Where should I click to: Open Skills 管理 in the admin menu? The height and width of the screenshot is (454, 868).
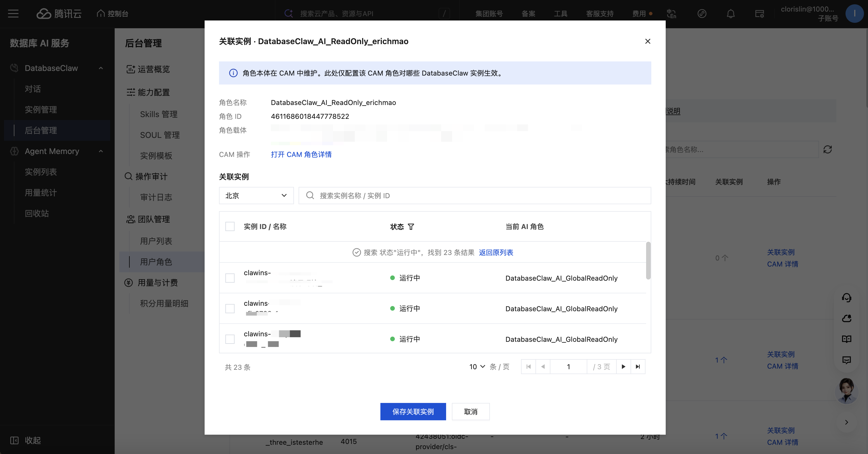pyautogui.click(x=159, y=114)
